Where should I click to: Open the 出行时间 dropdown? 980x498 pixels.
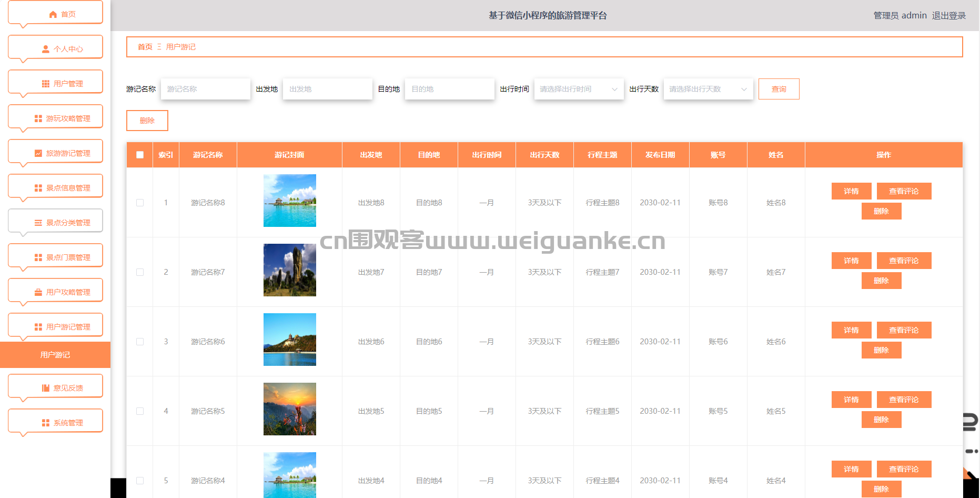[x=579, y=89]
